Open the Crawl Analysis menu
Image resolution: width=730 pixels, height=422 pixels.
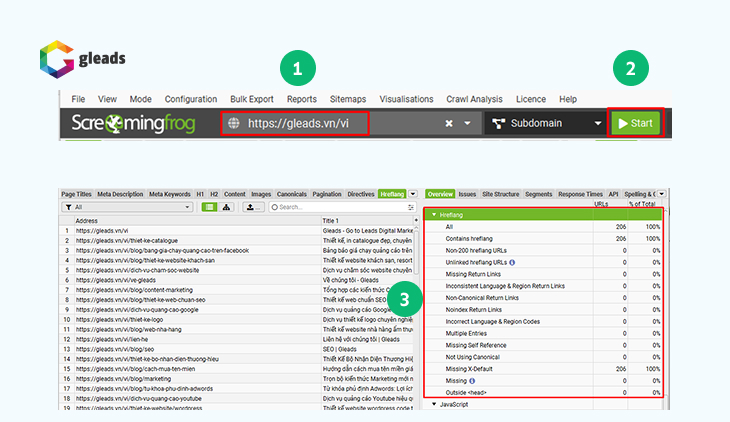474,99
